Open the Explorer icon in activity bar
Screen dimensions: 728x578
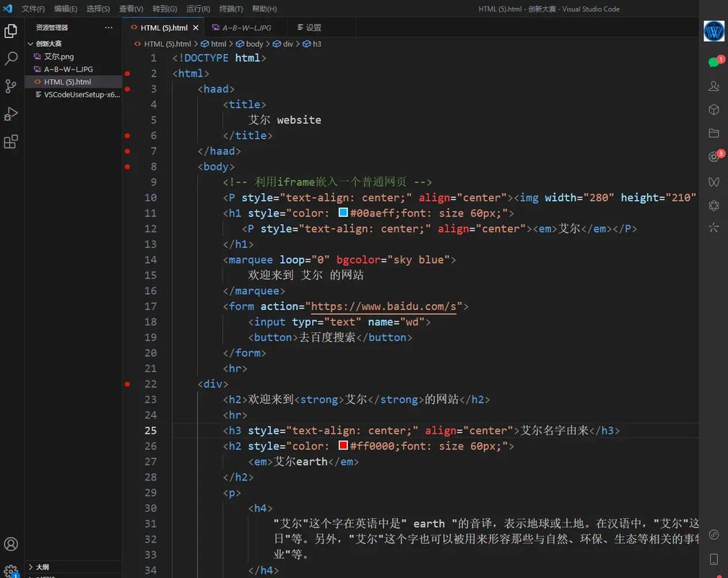pos(11,31)
